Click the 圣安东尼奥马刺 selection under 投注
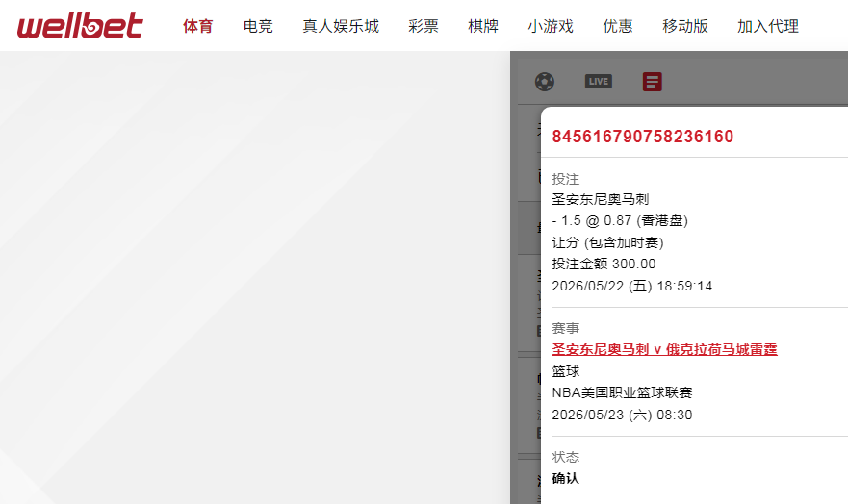The height and width of the screenshot is (504, 848). point(601,199)
